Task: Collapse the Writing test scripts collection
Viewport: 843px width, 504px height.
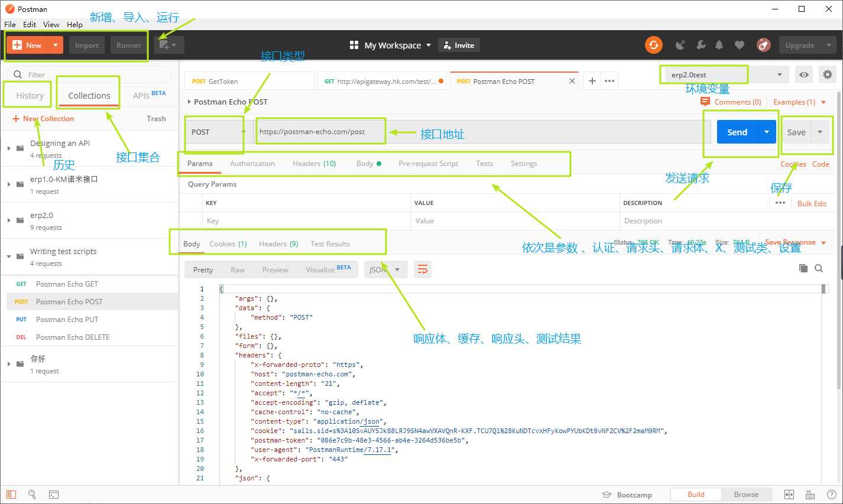Action: tap(9, 256)
